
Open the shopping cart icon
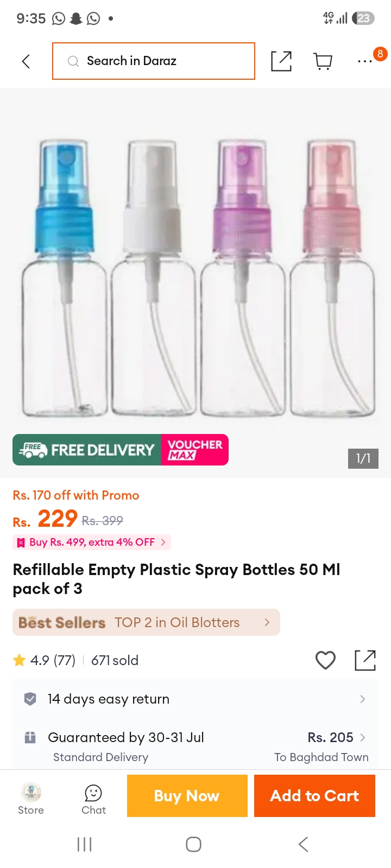[x=323, y=61]
